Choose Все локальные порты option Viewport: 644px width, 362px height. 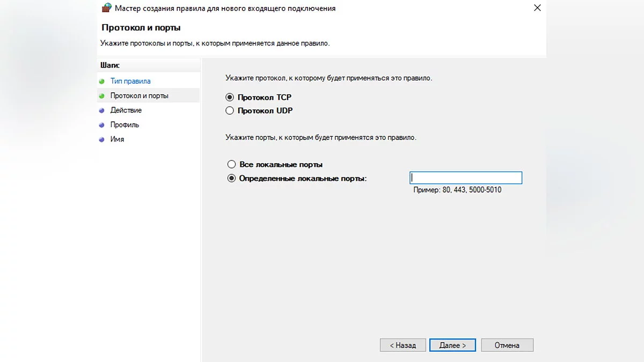(x=231, y=165)
